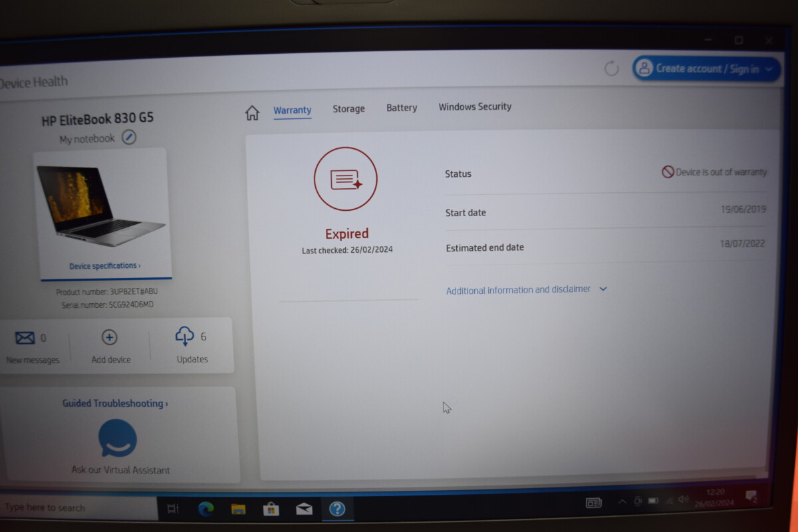Click the Virtual Assistant chat bubble icon
The height and width of the screenshot is (532, 798).
(118, 438)
